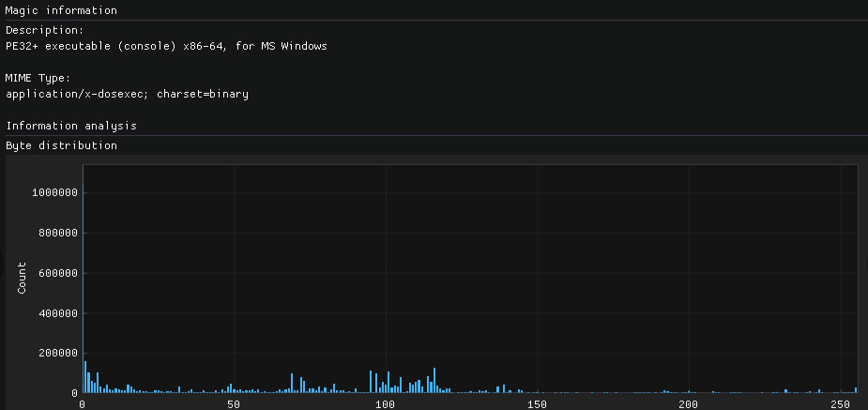
Task: Click the "Description:" label
Action: coord(45,30)
